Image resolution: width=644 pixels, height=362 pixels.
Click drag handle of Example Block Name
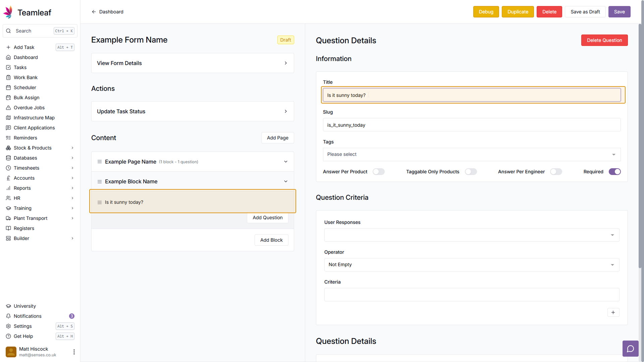click(x=100, y=182)
